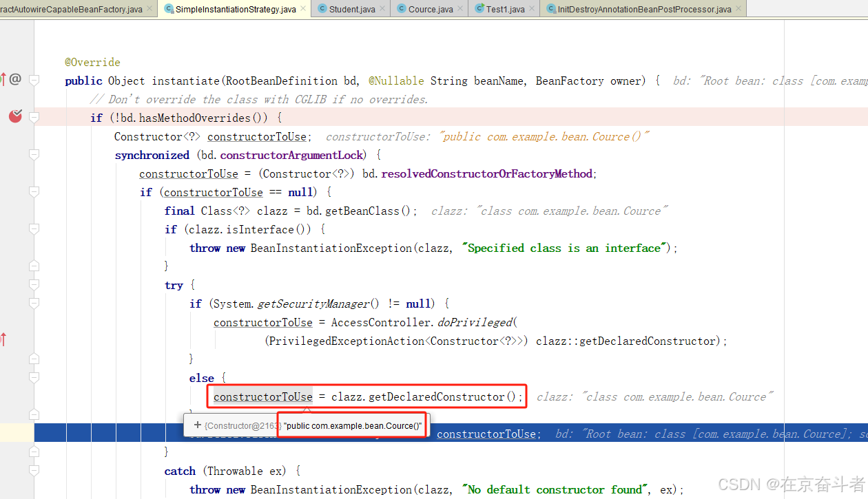Collapse the synchronized block fold marker
This screenshot has width=868, height=499.
tap(34, 155)
